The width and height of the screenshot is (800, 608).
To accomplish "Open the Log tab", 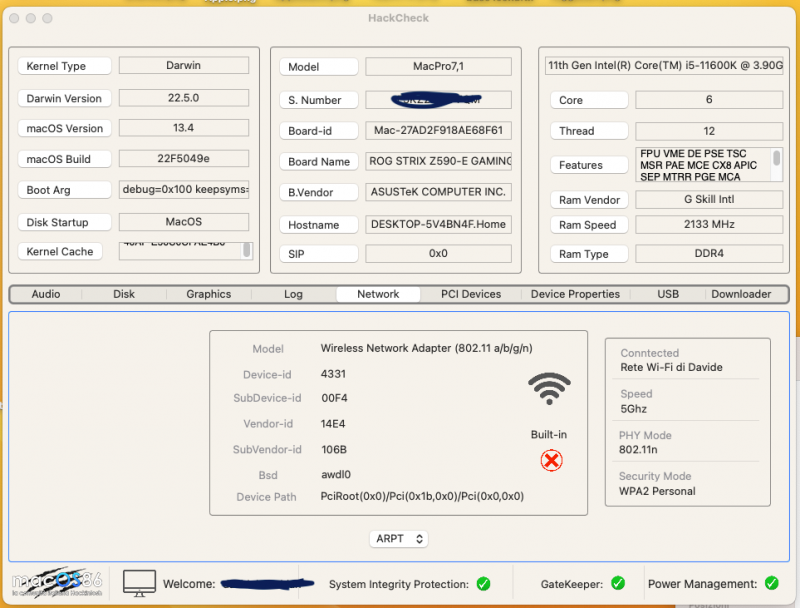I will 293,294.
